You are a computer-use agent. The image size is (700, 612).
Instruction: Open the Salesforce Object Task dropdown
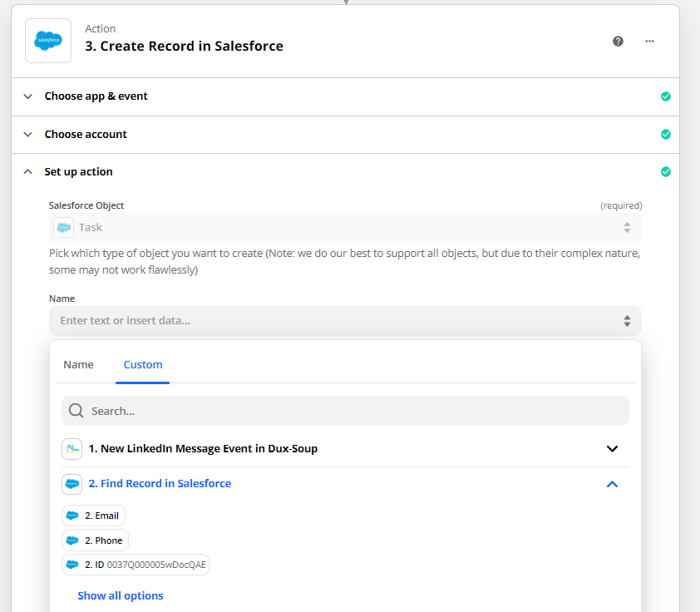pos(345,228)
